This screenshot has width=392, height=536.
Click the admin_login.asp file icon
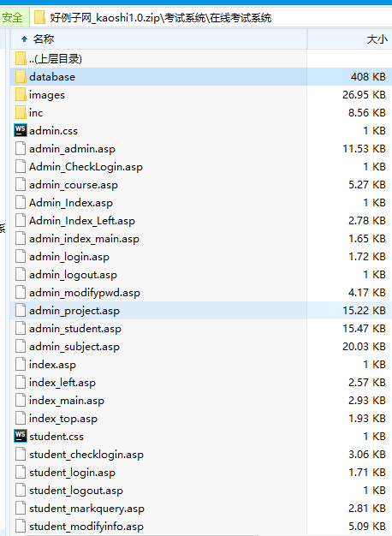click(21, 256)
